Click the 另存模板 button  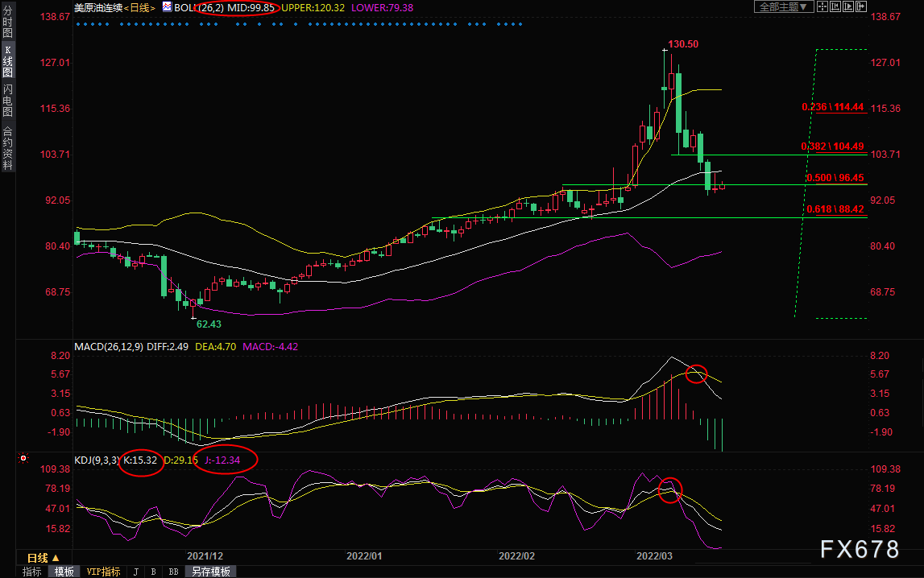210,572
